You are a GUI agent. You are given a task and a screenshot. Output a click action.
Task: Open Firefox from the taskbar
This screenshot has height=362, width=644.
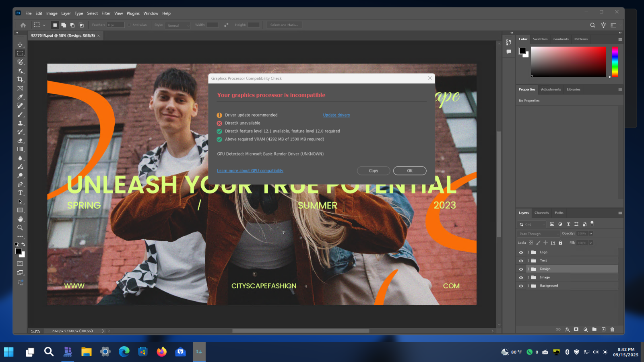point(162,352)
